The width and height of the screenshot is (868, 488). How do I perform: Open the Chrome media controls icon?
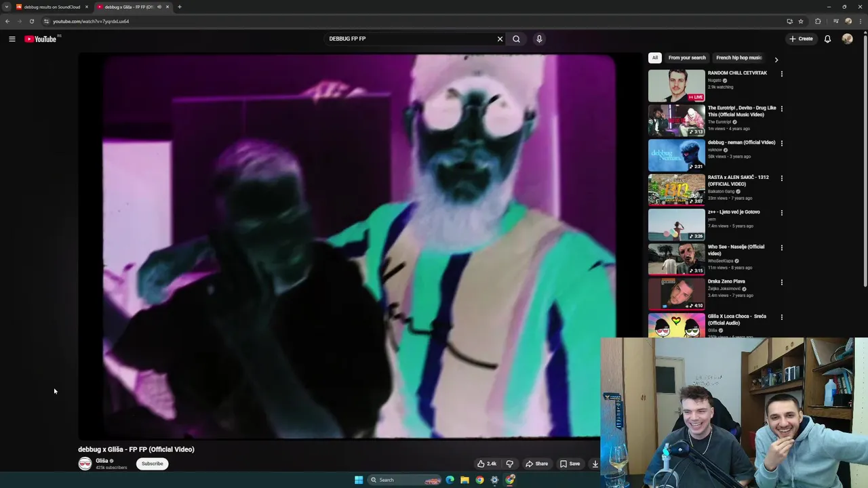836,21
